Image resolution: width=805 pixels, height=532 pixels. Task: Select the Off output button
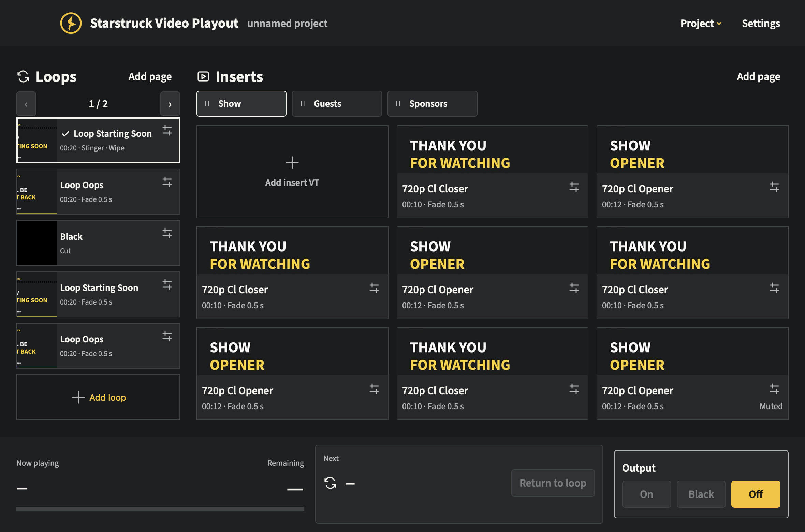coord(756,494)
